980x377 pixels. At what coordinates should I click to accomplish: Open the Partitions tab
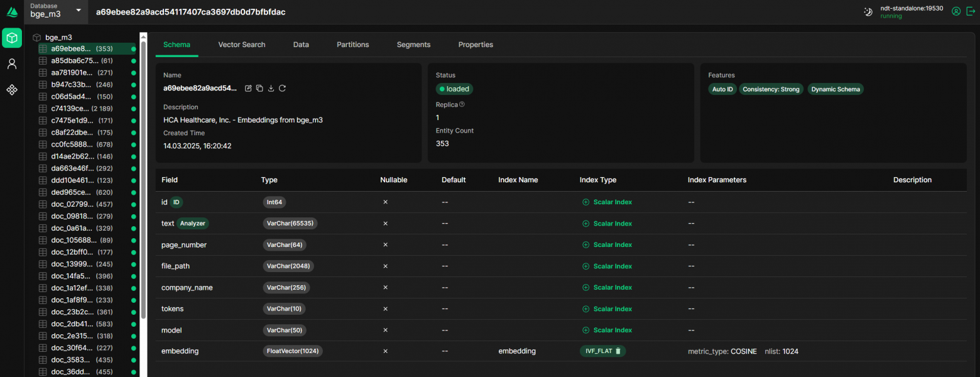(353, 45)
